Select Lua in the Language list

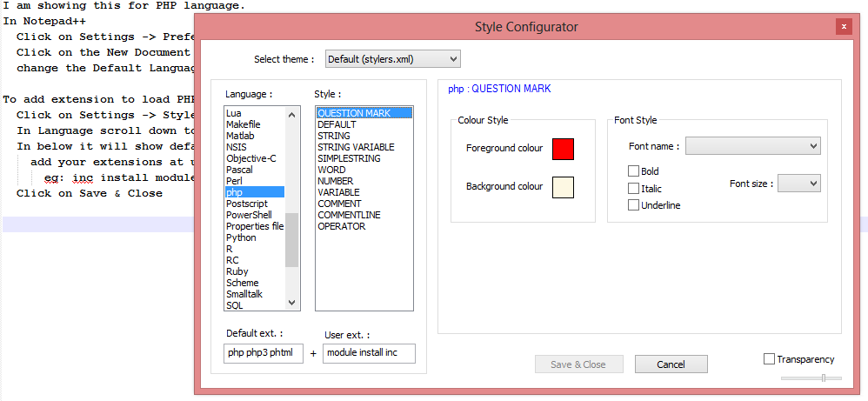pos(254,113)
